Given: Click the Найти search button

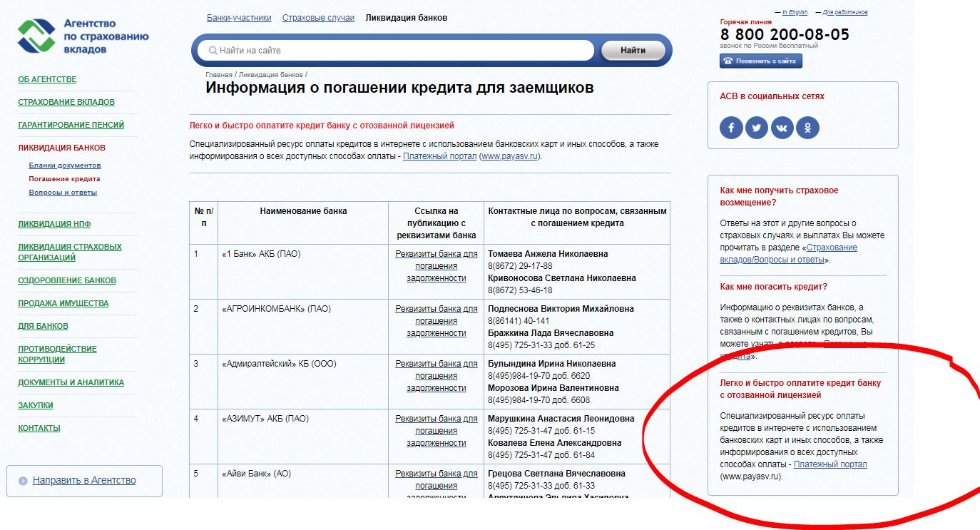Looking at the screenshot, I should pyautogui.click(x=633, y=51).
